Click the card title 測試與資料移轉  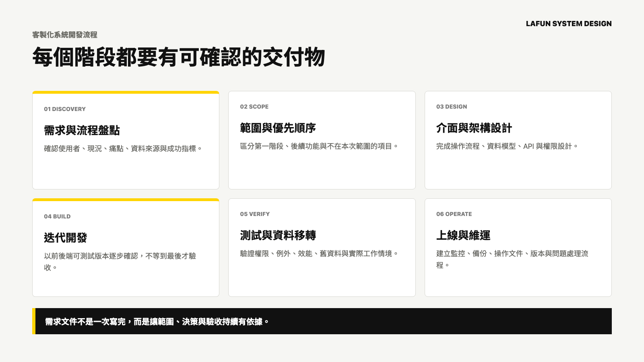tap(278, 235)
